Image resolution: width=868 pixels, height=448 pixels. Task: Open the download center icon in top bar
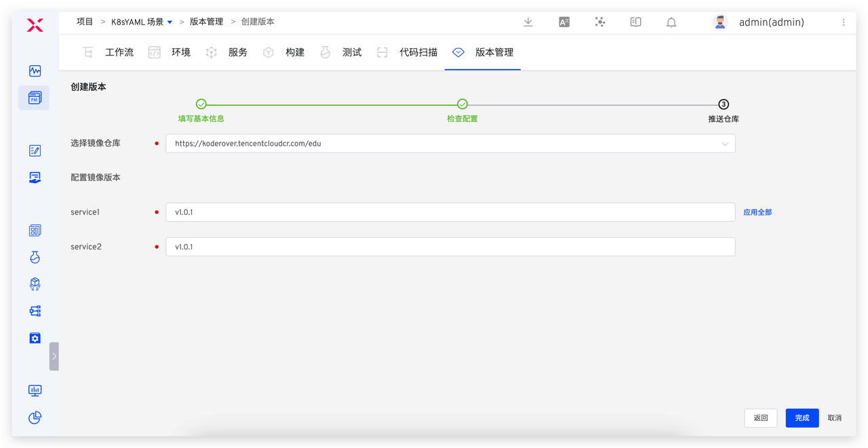tap(528, 22)
